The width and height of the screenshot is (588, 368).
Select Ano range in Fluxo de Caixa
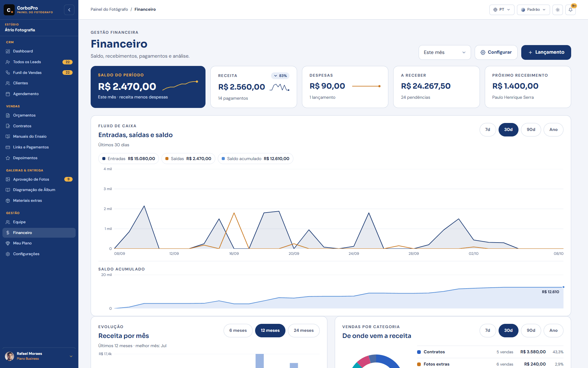pyautogui.click(x=553, y=130)
